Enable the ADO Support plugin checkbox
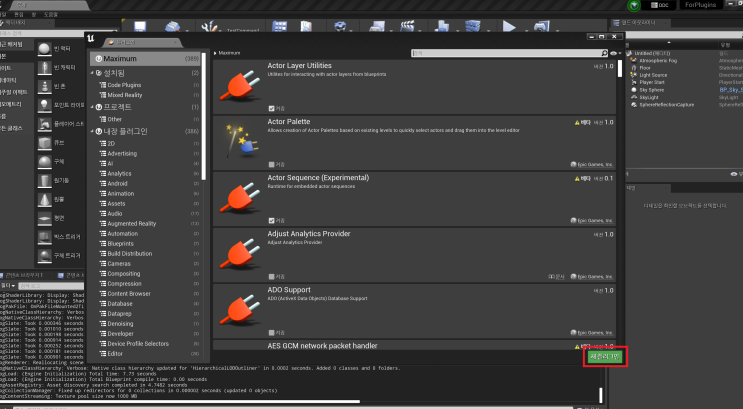This screenshot has height=409, width=743. click(271, 332)
